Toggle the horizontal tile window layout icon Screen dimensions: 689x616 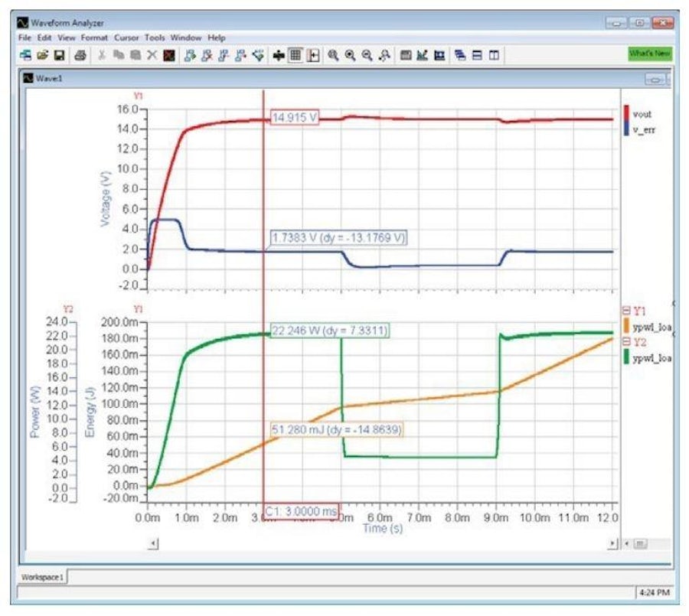[477, 54]
